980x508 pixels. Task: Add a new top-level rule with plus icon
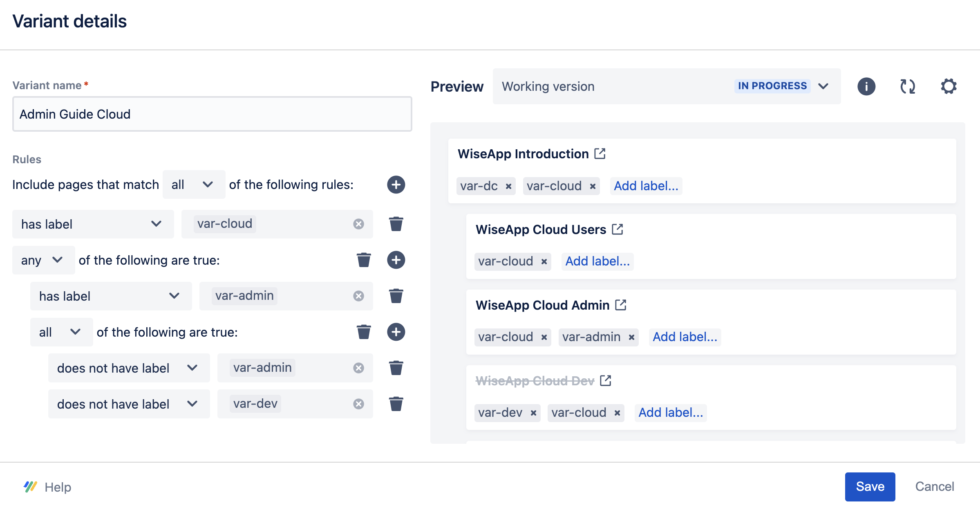pyautogui.click(x=396, y=184)
